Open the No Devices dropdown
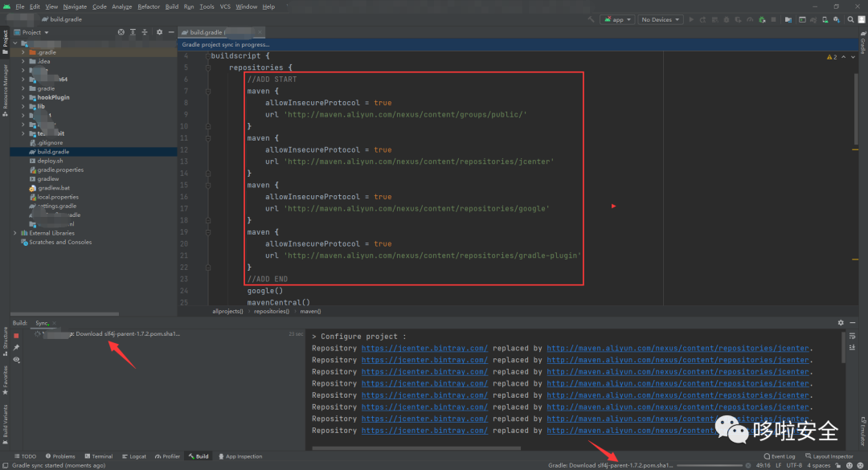The image size is (868, 470). tap(660, 19)
